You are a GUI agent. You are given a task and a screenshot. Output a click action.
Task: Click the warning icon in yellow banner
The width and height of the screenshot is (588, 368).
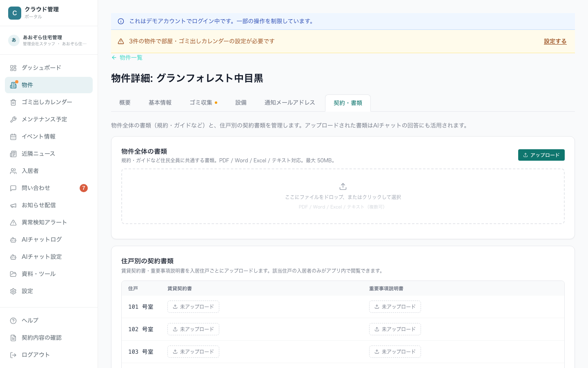121,41
